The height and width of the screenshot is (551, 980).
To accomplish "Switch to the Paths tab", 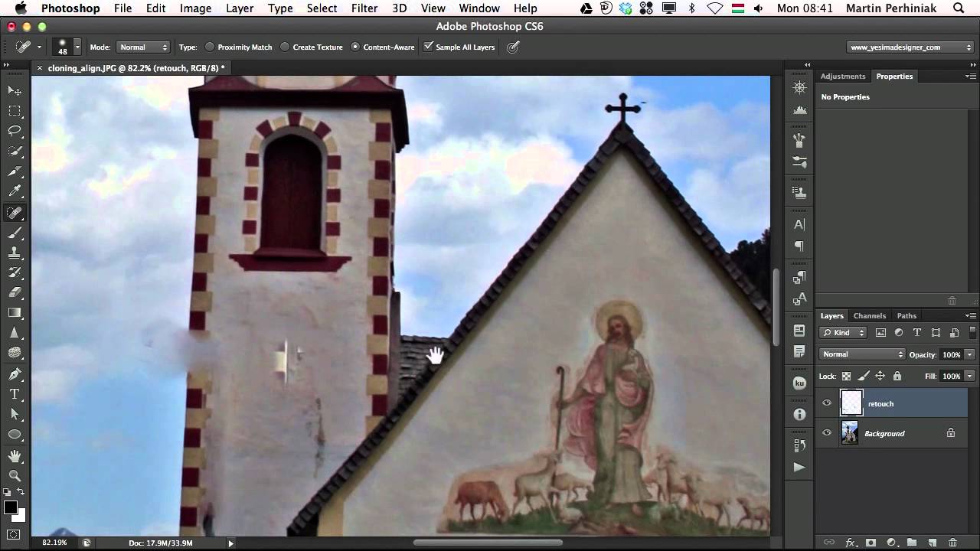I will [x=906, y=316].
